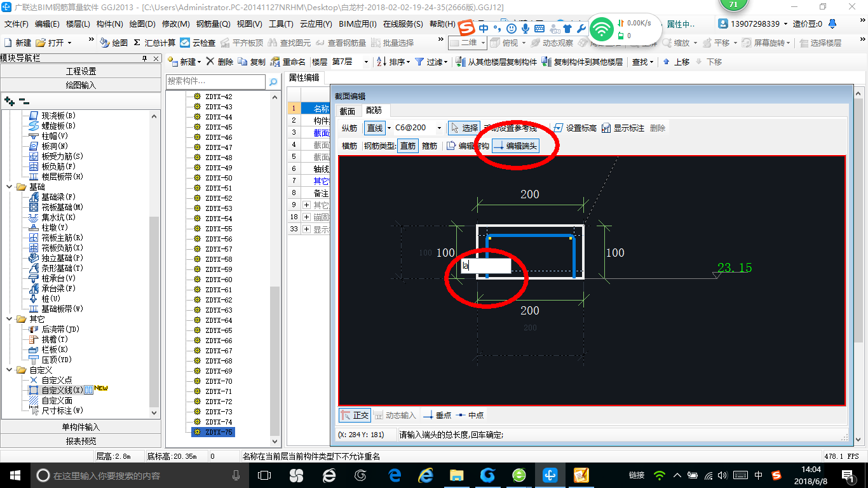Open the BIM应用(I) menu

pyautogui.click(x=358, y=24)
